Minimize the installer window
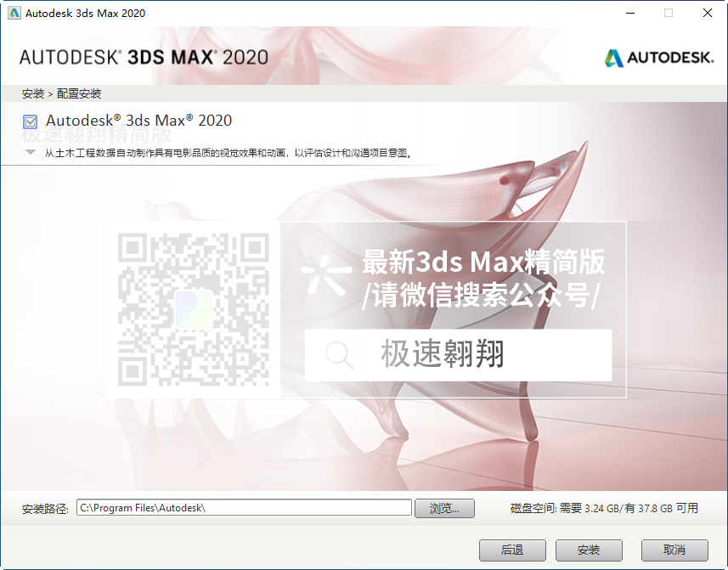This screenshot has width=728, height=570. click(630, 13)
